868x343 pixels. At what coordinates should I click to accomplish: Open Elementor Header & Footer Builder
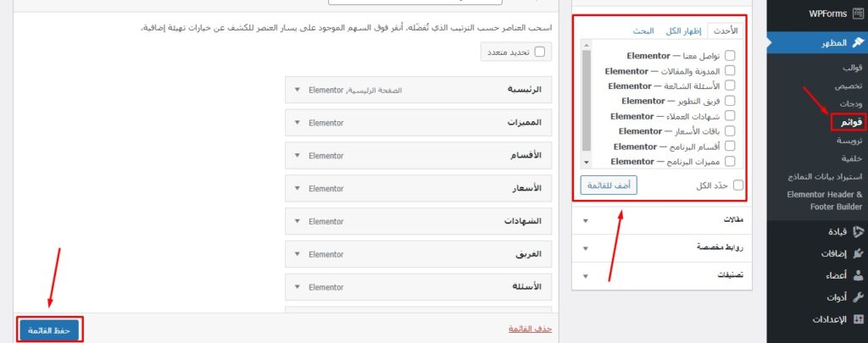click(x=824, y=201)
